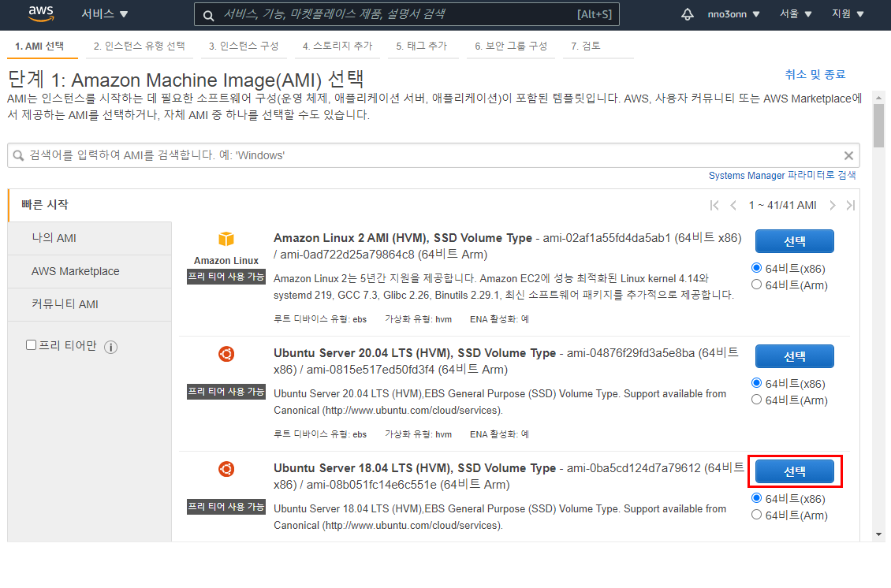Click the AMI search magnifier icon
Image resolution: width=891 pixels, height=588 pixels.
point(18,155)
